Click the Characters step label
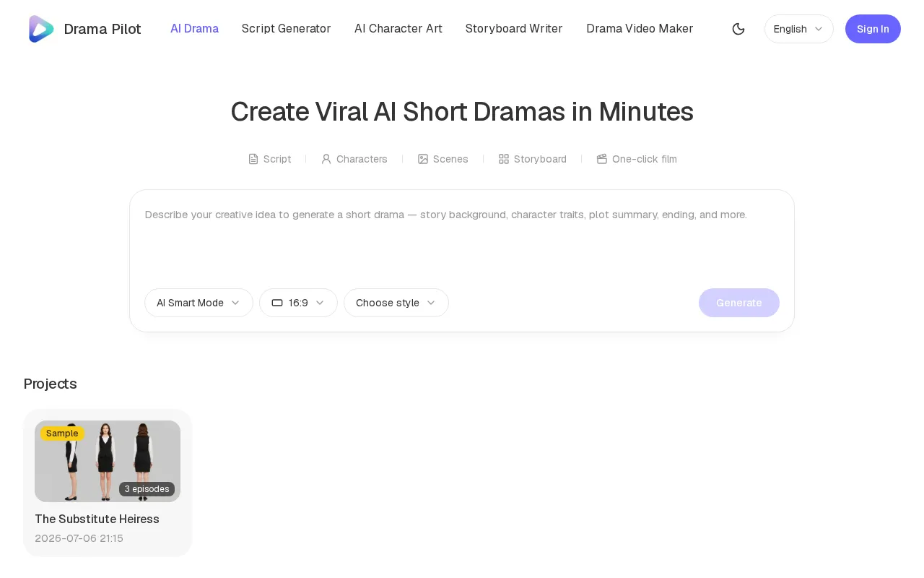 (x=362, y=159)
